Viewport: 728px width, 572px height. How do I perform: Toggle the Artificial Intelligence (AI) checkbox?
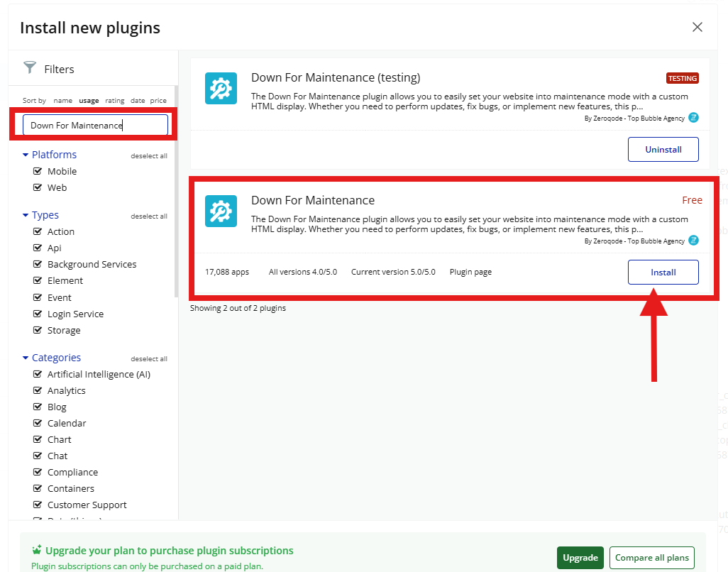point(38,374)
